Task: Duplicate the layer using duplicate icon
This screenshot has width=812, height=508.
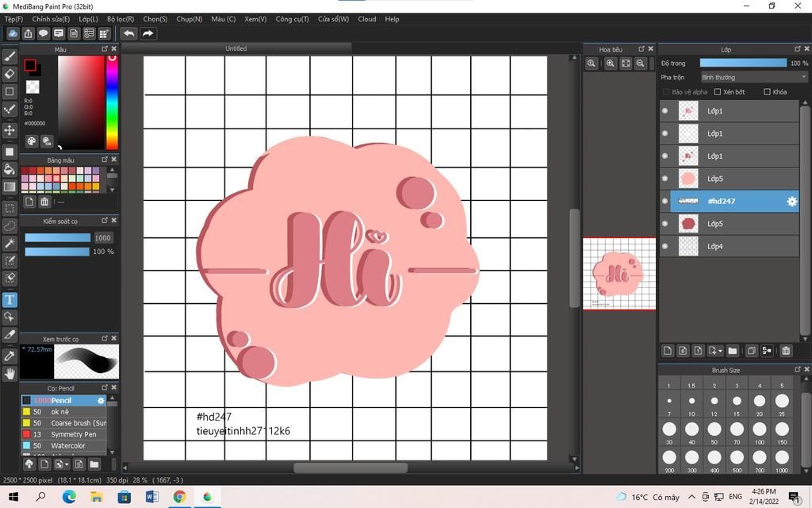Action: click(752, 351)
